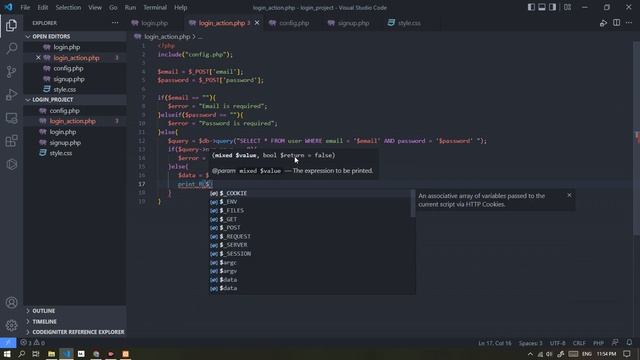Image resolution: width=640 pixels, height=360 pixels.
Task: Open the Selection menu
Action: 68,7
